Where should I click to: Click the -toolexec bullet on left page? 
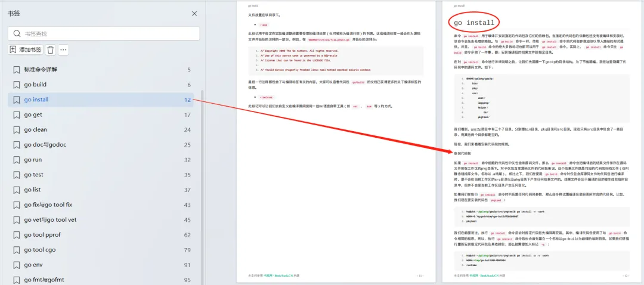265,97
